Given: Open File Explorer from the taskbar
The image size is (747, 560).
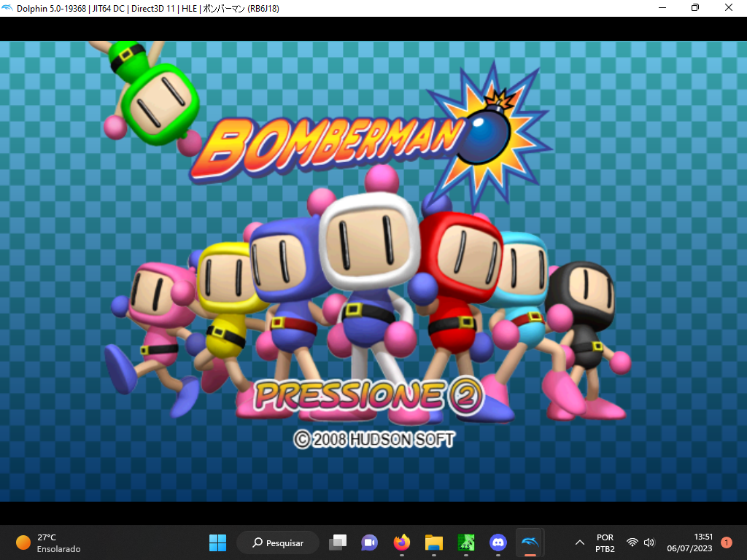Looking at the screenshot, I should click(x=434, y=542).
